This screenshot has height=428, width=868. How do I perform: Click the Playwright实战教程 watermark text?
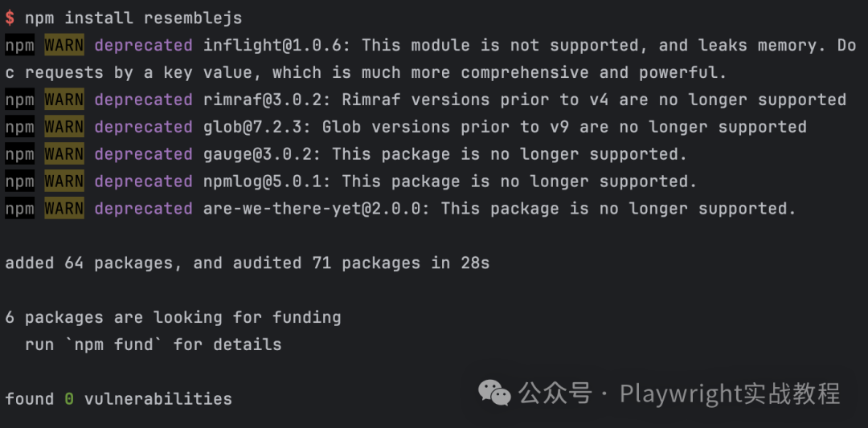(x=730, y=393)
